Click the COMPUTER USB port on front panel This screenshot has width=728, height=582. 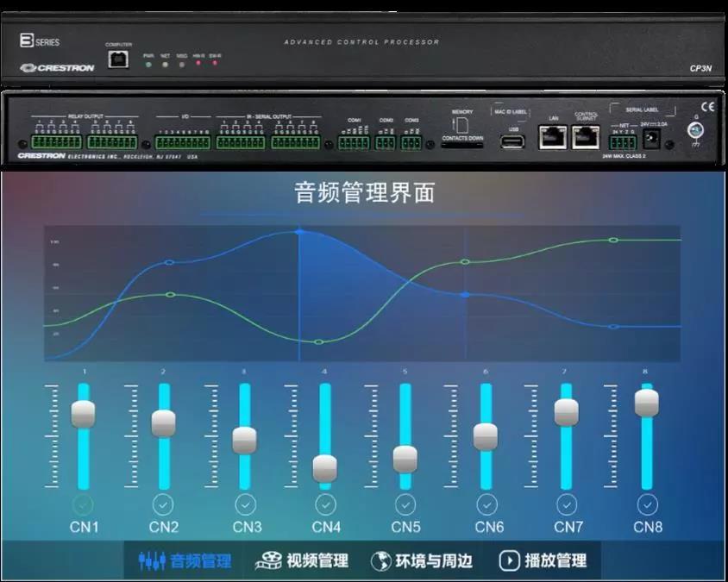pos(118,59)
